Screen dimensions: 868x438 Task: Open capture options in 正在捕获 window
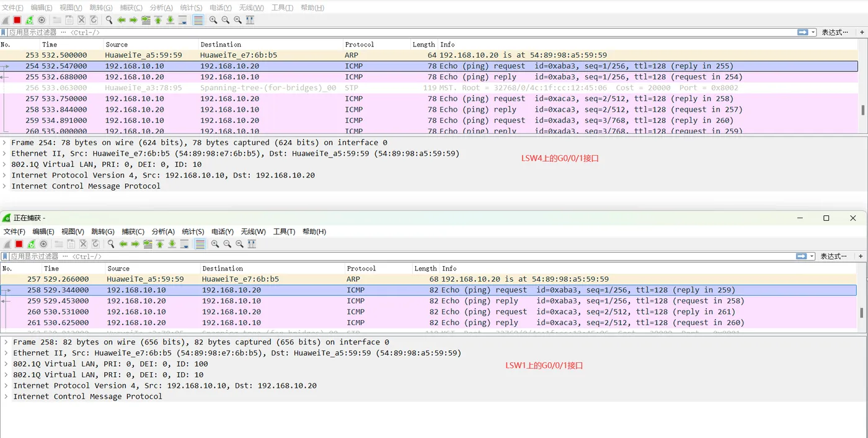coord(43,244)
